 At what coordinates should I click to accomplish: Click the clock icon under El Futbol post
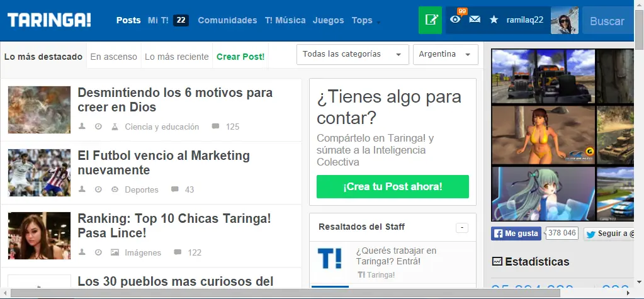click(98, 189)
